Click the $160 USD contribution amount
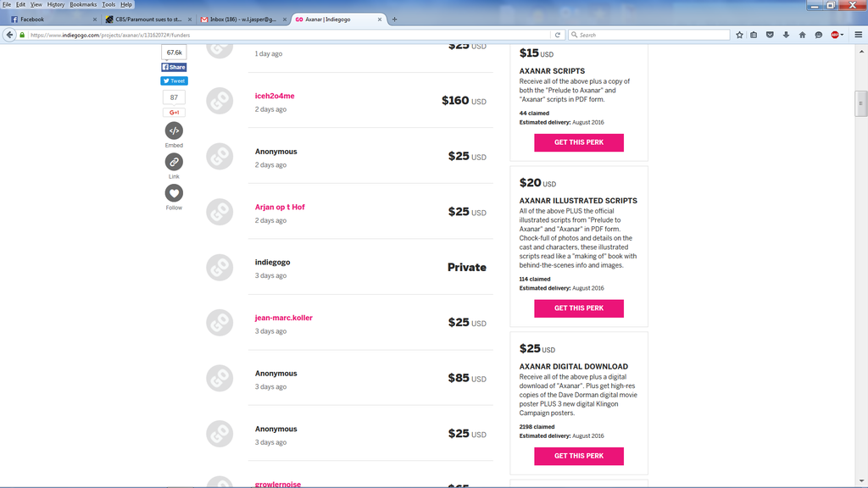Viewport: 868px width, 488px height. click(464, 101)
